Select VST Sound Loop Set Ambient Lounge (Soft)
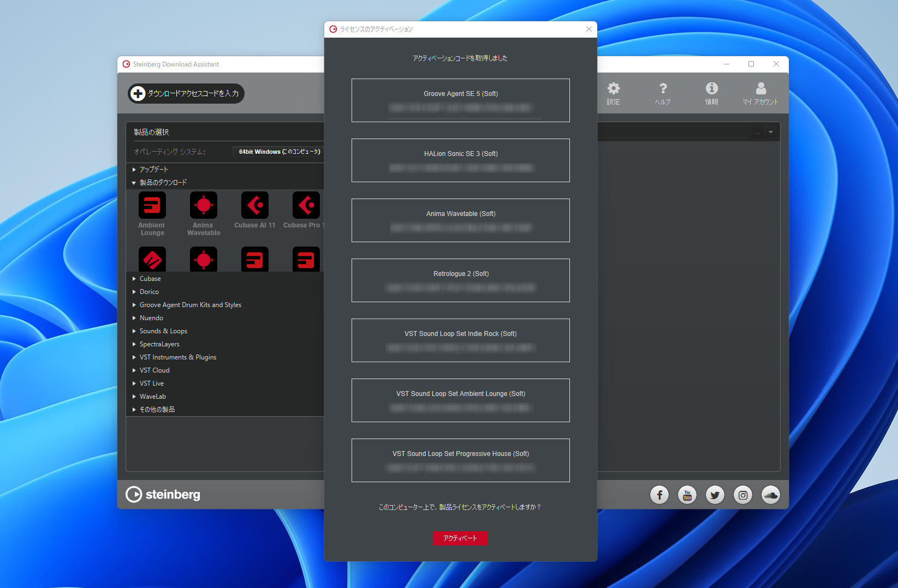898x588 pixels. 461,400
